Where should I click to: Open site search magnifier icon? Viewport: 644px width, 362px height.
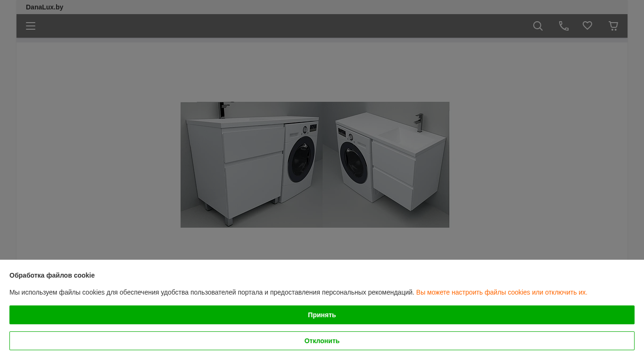(538, 26)
